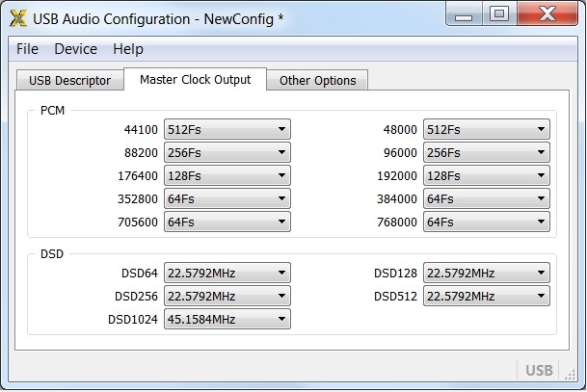Expand the DSD1024 frequency dropdown

click(227, 320)
